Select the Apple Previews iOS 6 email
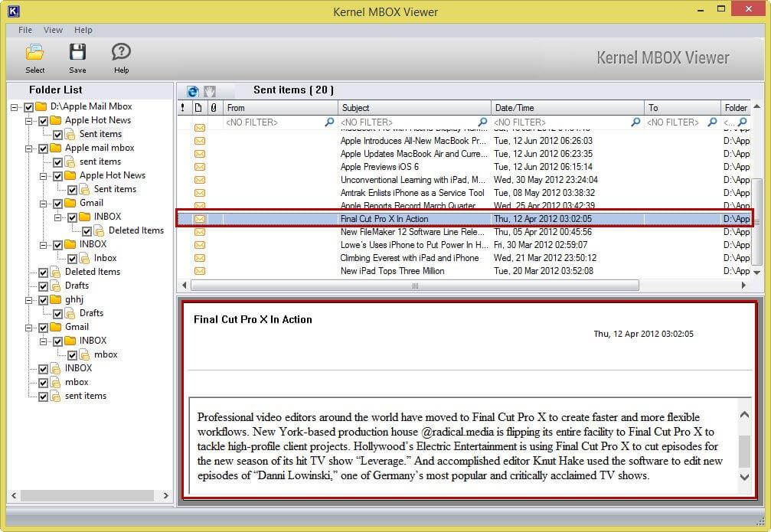 [464, 167]
